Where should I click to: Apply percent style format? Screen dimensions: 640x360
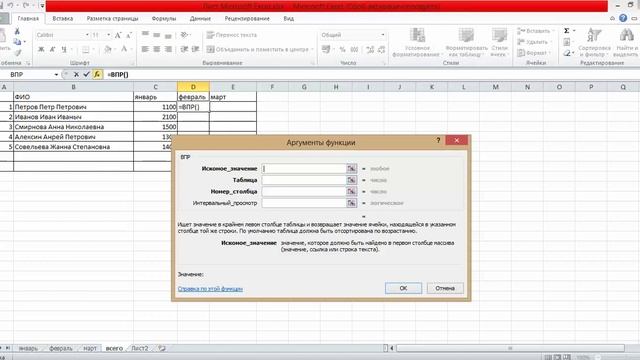pyautogui.click(x=342, y=49)
